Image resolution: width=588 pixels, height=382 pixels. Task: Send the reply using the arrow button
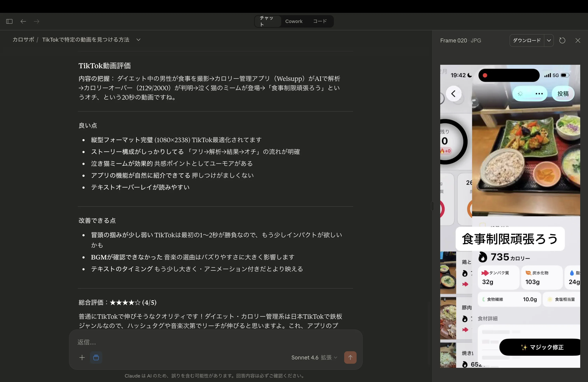350,357
